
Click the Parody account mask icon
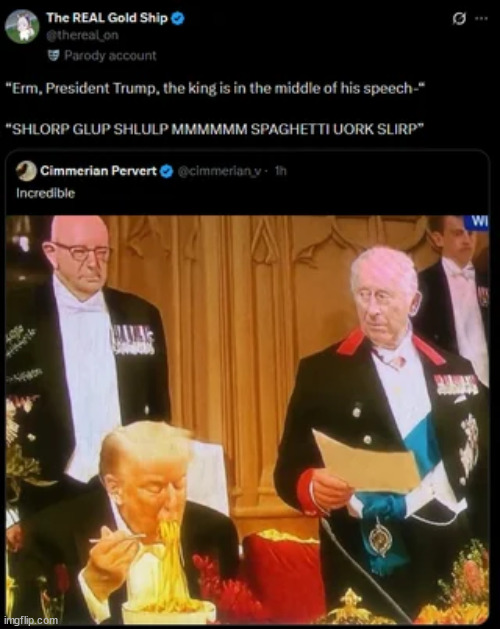coord(53,55)
